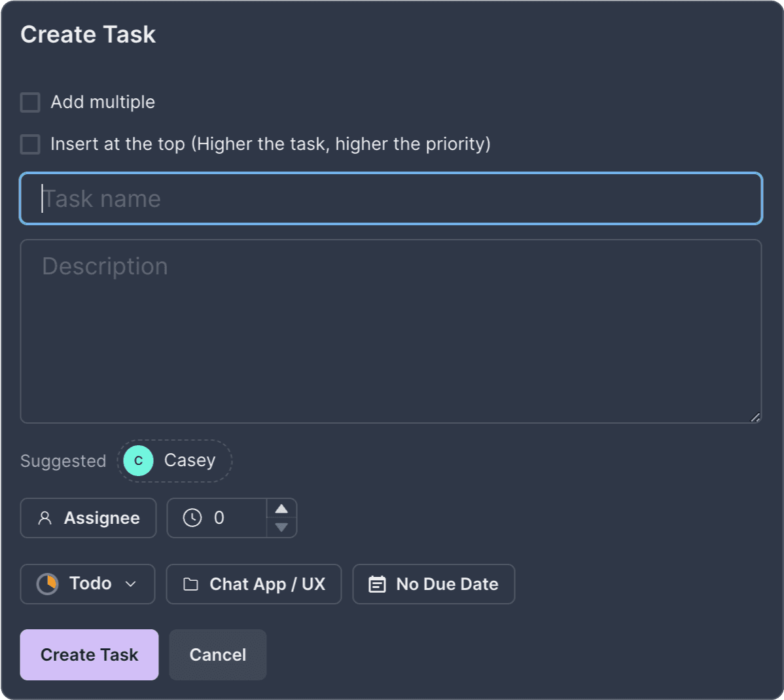The image size is (784, 700).
Task: Click the folder icon on Chat App / UX
Action: point(190,584)
